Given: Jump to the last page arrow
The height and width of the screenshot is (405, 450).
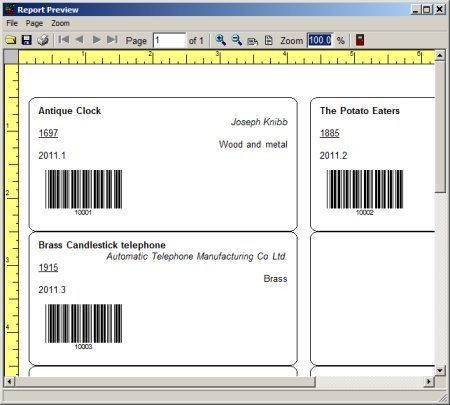Looking at the screenshot, I should click(x=112, y=40).
